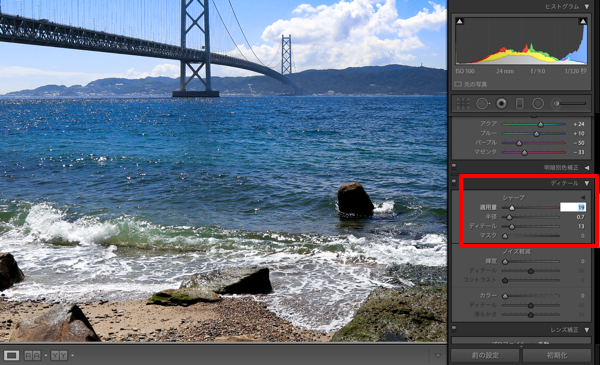Collapse the ヒストグラム panel
Image resolution: width=600 pixels, height=365 pixels.
pyautogui.click(x=587, y=7)
